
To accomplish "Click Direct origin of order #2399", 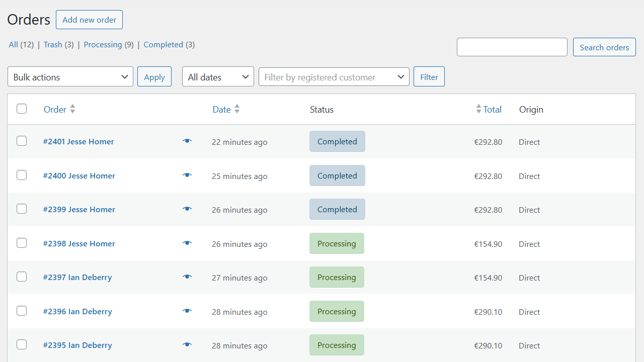I will pos(529,210).
